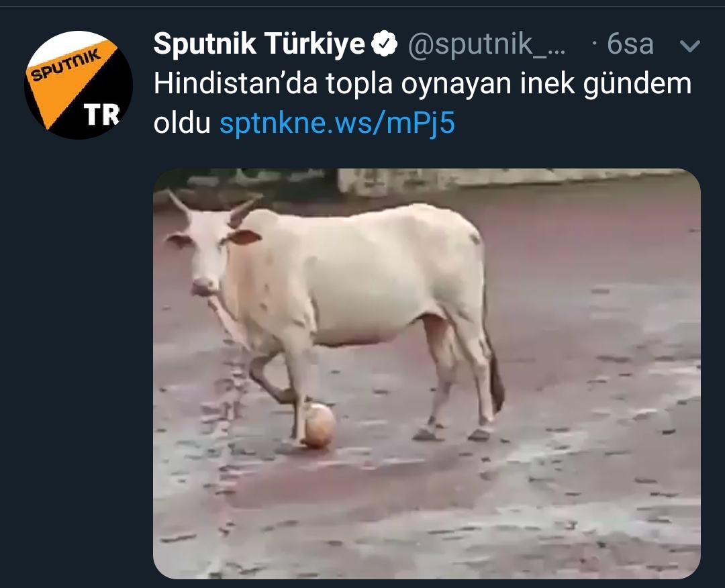This screenshot has height=588, width=725.
Task: Click the ball under the cow's hoof
Action: pyautogui.click(x=320, y=426)
